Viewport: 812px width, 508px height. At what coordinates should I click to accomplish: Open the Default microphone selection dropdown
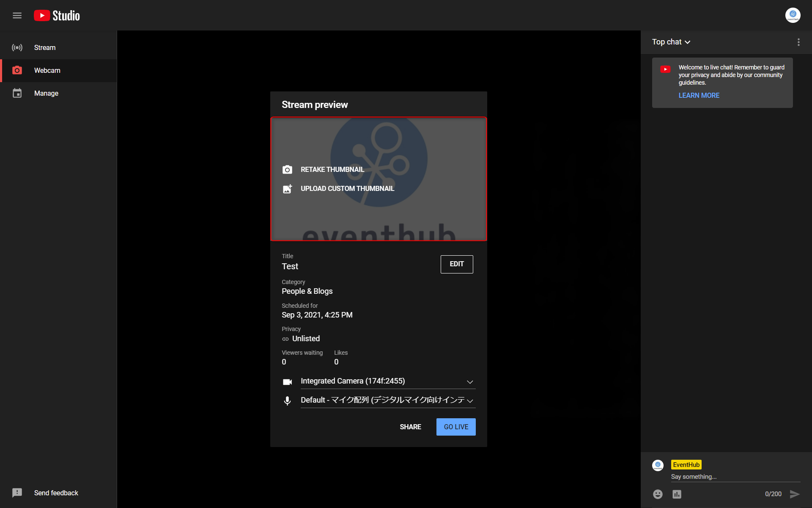(388, 400)
